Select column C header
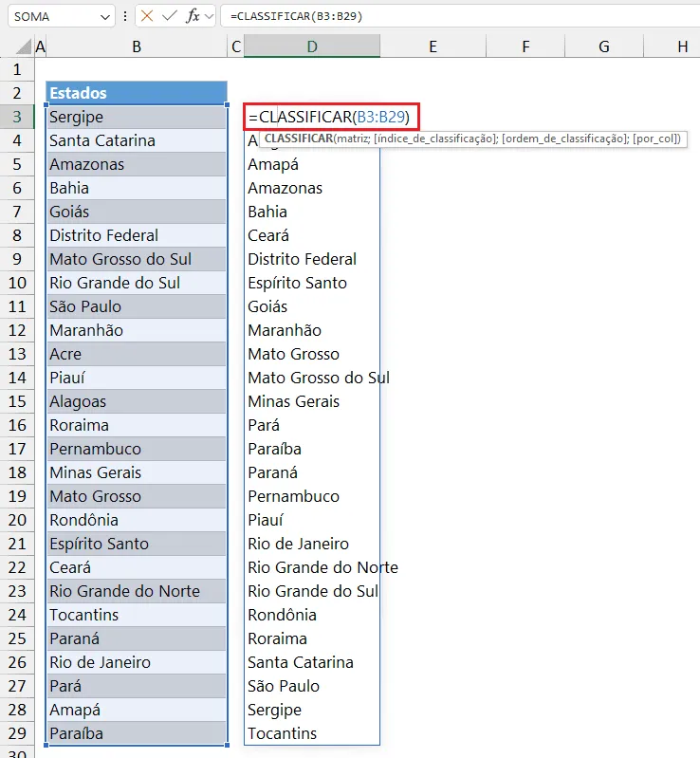The height and width of the screenshot is (758, 700). 236,46
